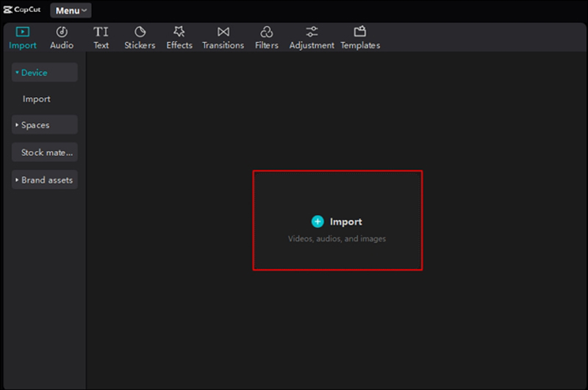
Task: Select the Import tab icon
Action: point(22,32)
